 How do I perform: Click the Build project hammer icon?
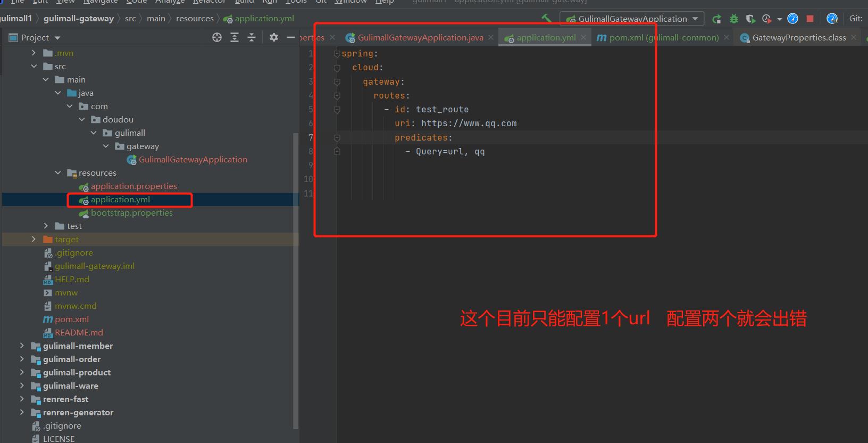point(546,18)
